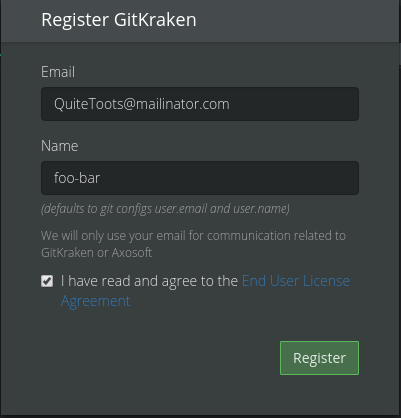Click the word Agreement in the link
The width and height of the screenshot is (401, 418).
pos(96,301)
